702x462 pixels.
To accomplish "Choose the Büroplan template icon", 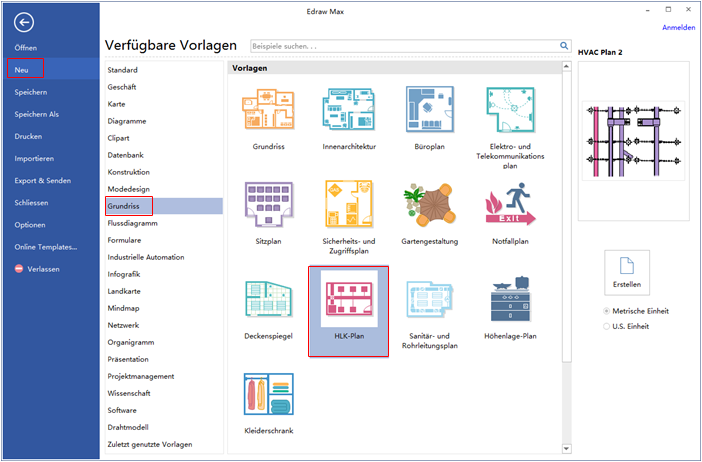I will pos(429,109).
